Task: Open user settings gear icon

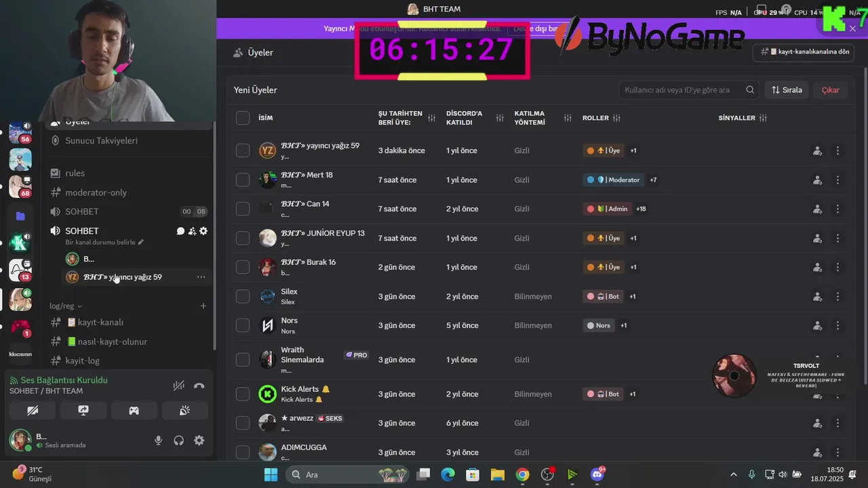Action: click(x=199, y=441)
